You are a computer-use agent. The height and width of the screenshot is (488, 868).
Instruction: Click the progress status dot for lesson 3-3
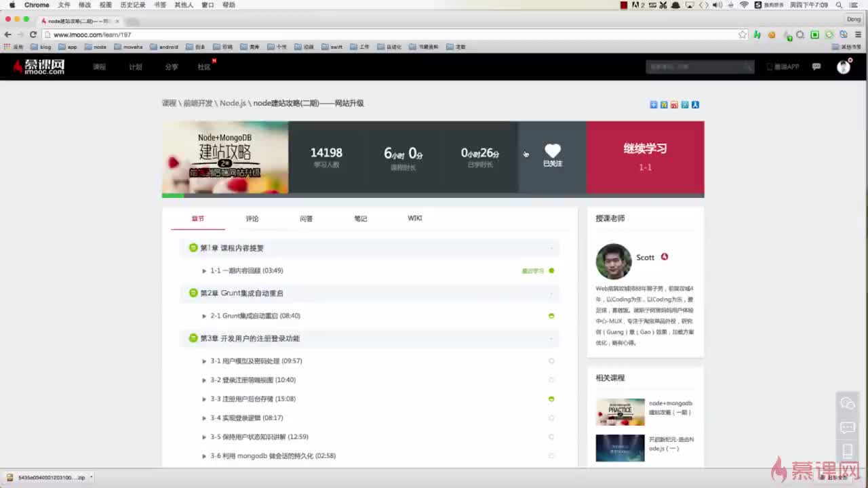tap(551, 399)
